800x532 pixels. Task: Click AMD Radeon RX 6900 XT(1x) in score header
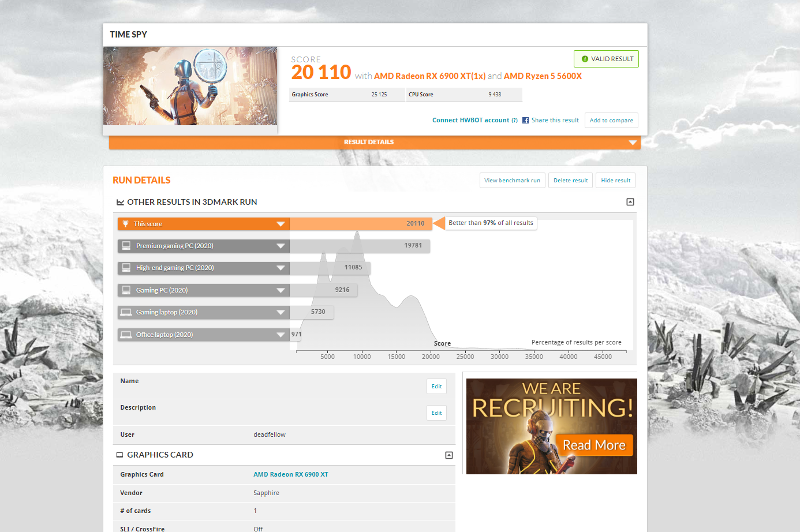pyautogui.click(x=429, y=76)
